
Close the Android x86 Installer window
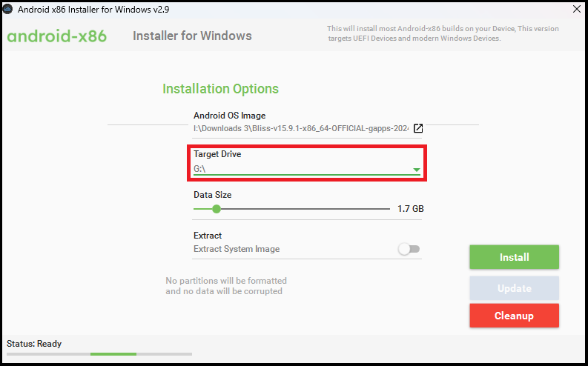(x=576, y=9)
